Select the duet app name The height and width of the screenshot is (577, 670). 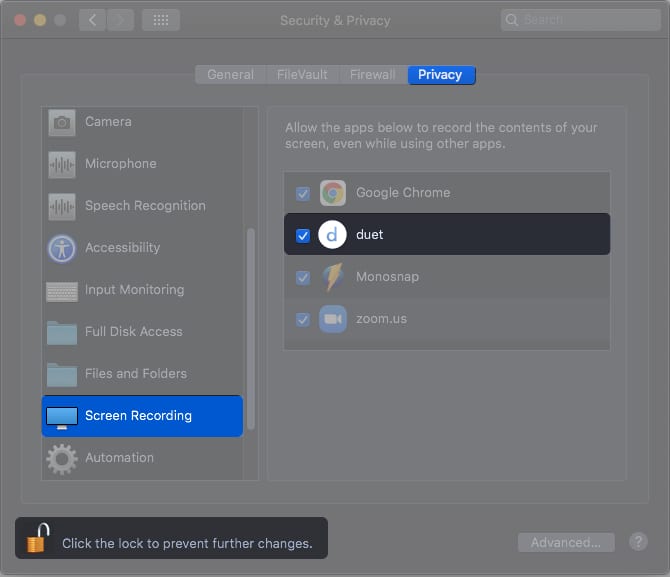coord(370,235)
